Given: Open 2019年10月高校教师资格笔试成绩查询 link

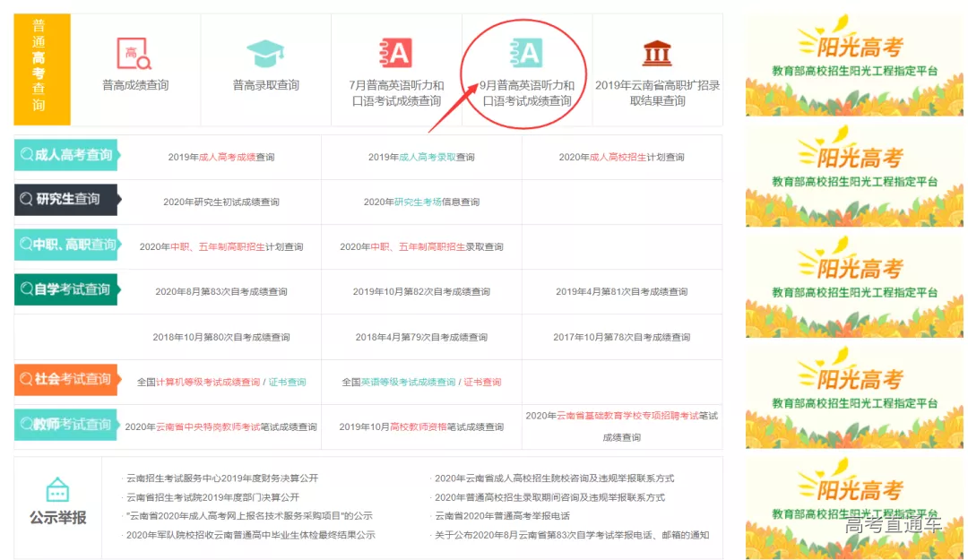Looking at the screenshot, I should [421, 427].
